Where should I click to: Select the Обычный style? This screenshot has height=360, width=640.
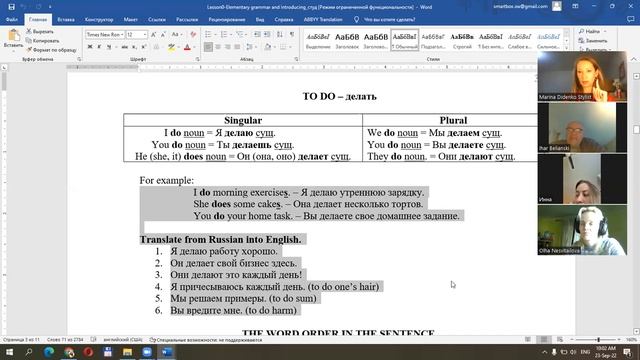404,40
